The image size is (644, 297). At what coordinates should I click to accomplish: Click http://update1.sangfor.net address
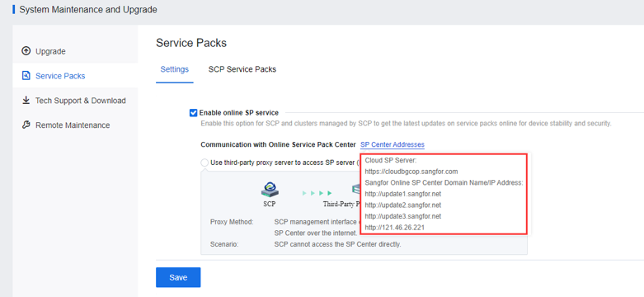click(403, 194)
